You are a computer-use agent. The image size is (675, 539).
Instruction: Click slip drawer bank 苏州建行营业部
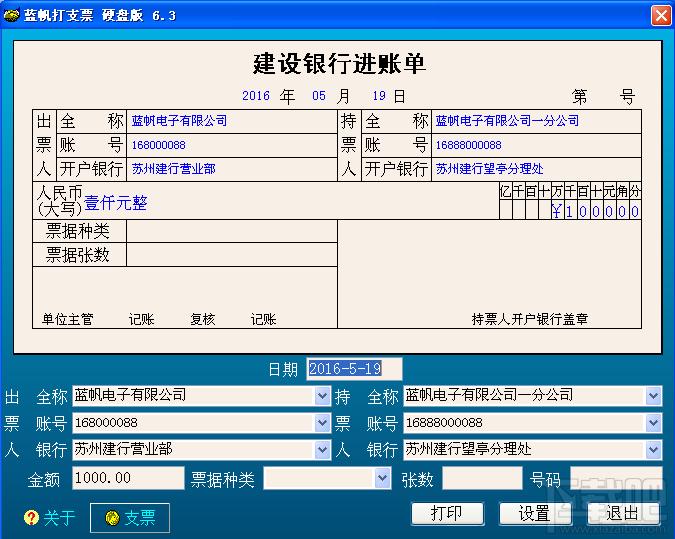point(173,169)
